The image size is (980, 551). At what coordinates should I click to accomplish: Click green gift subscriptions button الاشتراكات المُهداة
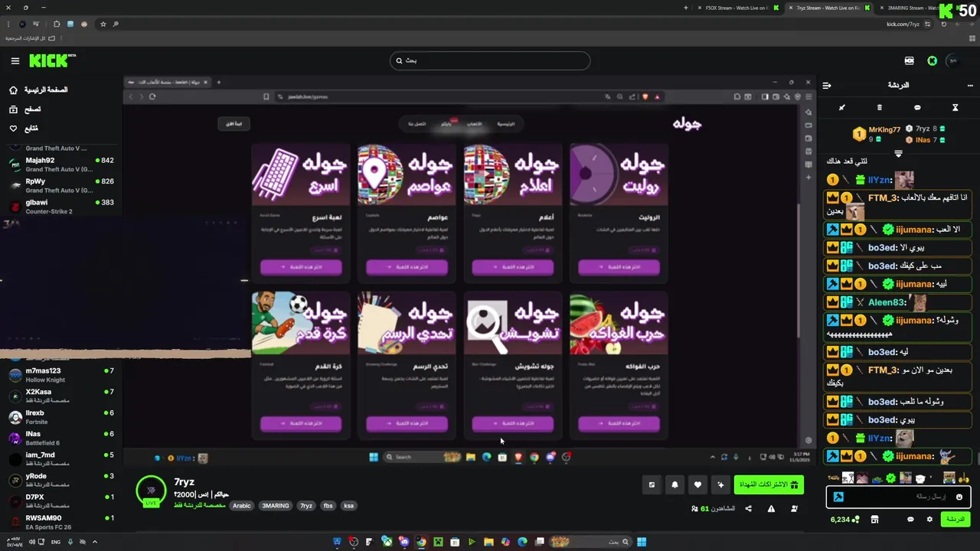(x=768, y=484)
